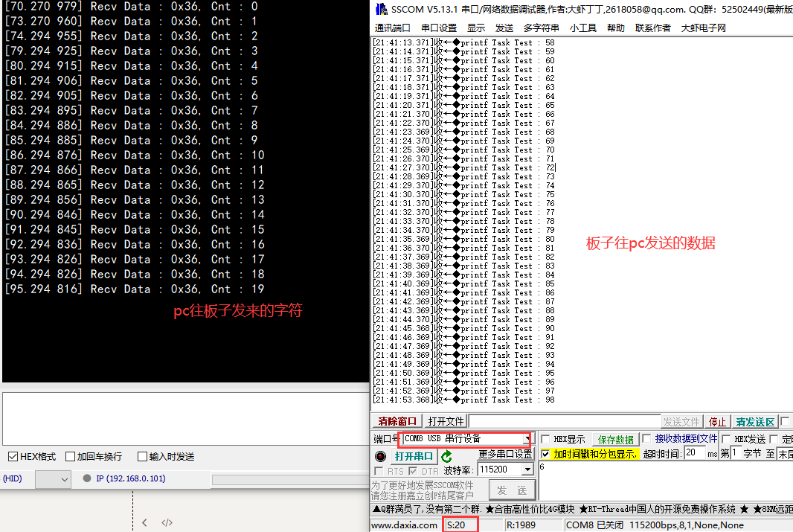Click the S:20 sent counter

456,525
